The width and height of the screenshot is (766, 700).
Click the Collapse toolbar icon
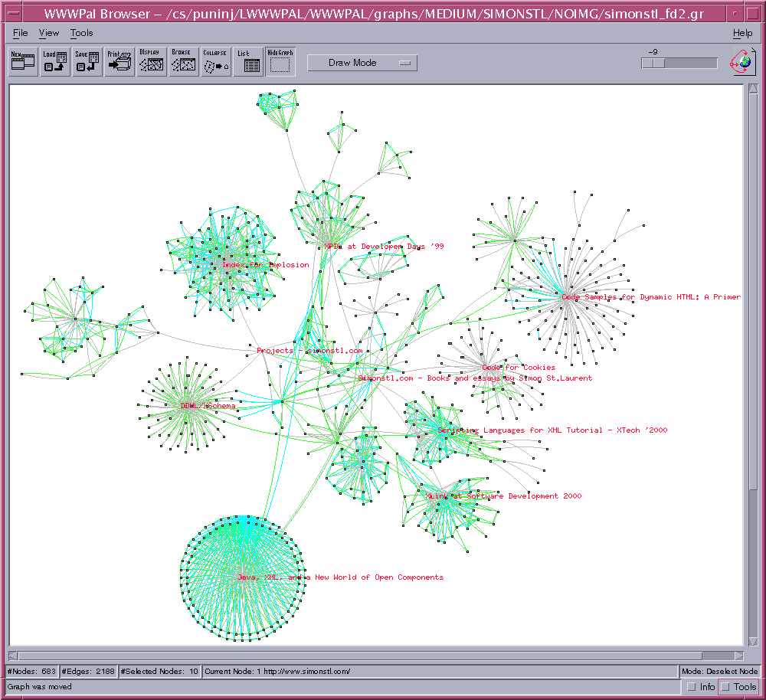tap(215, 61)
